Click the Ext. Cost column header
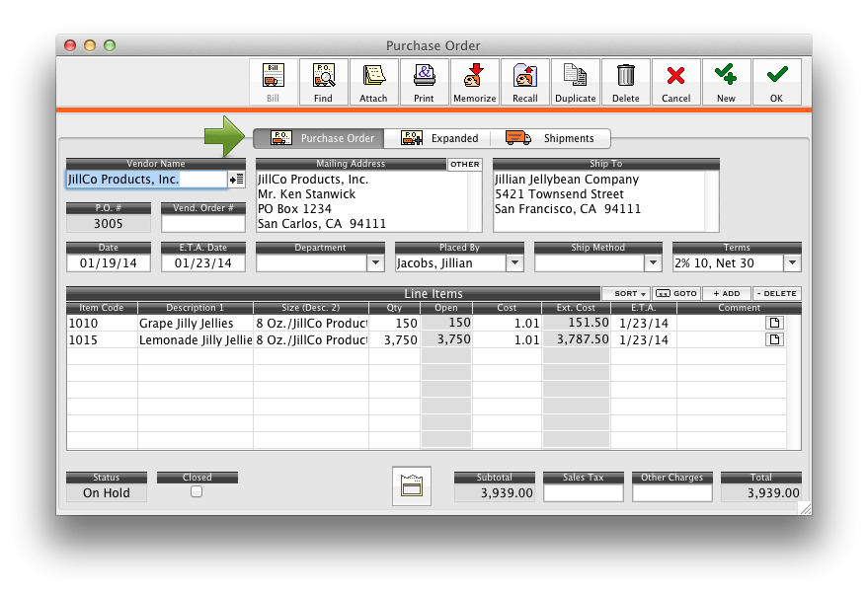Image resolution: width=868 pixels, height=593 pixels. 577,308
